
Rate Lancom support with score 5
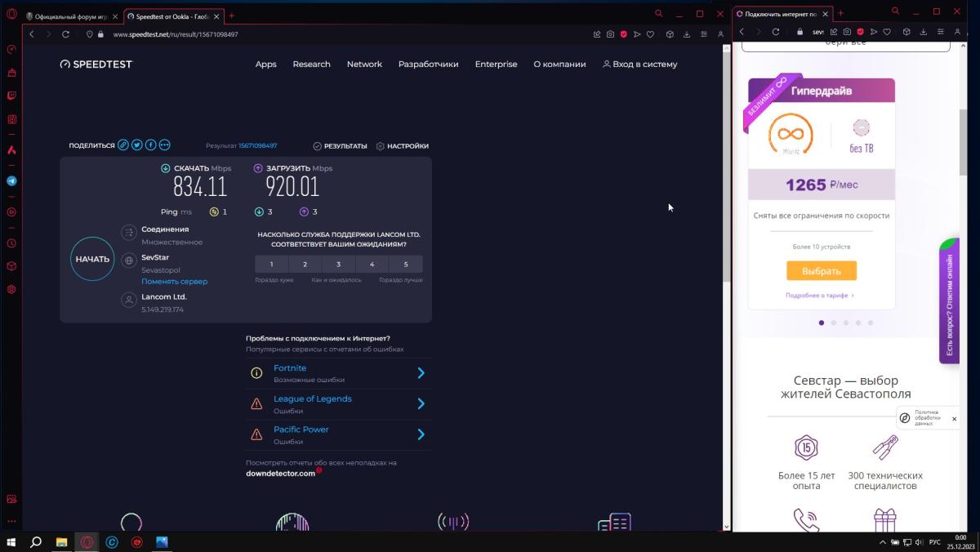[406, 264]
